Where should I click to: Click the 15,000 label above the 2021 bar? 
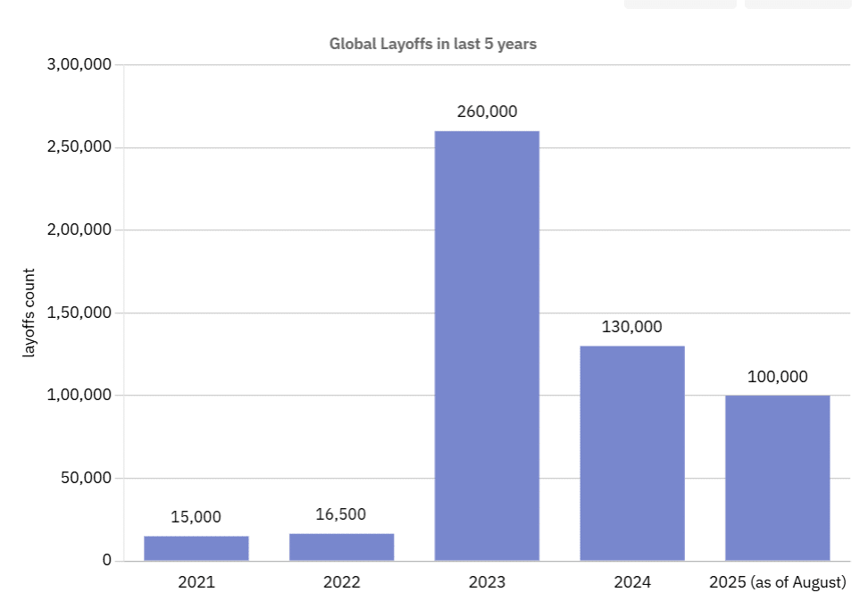click(x=196, y=516)
